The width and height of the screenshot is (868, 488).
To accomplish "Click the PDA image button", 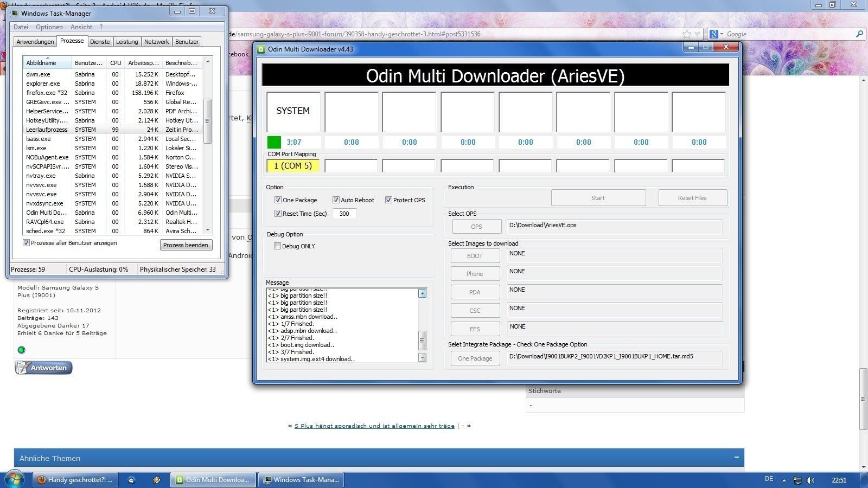I will [475, 292].
